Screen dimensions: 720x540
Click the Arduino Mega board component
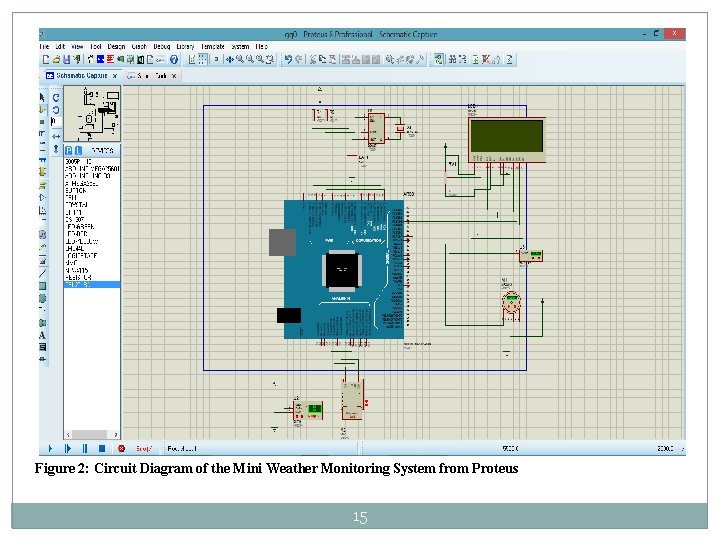[x=343, y=270]
